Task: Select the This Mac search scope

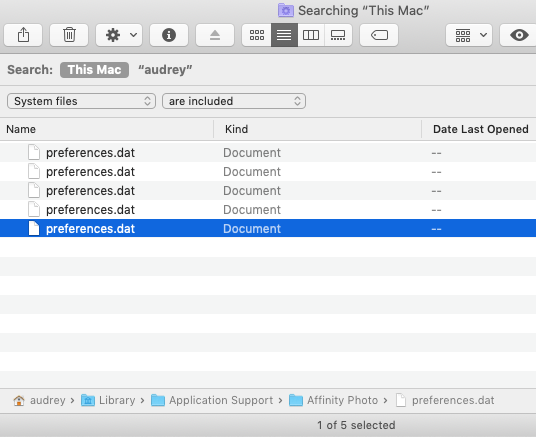Action: pyautogui.click(x=94, y=70)
